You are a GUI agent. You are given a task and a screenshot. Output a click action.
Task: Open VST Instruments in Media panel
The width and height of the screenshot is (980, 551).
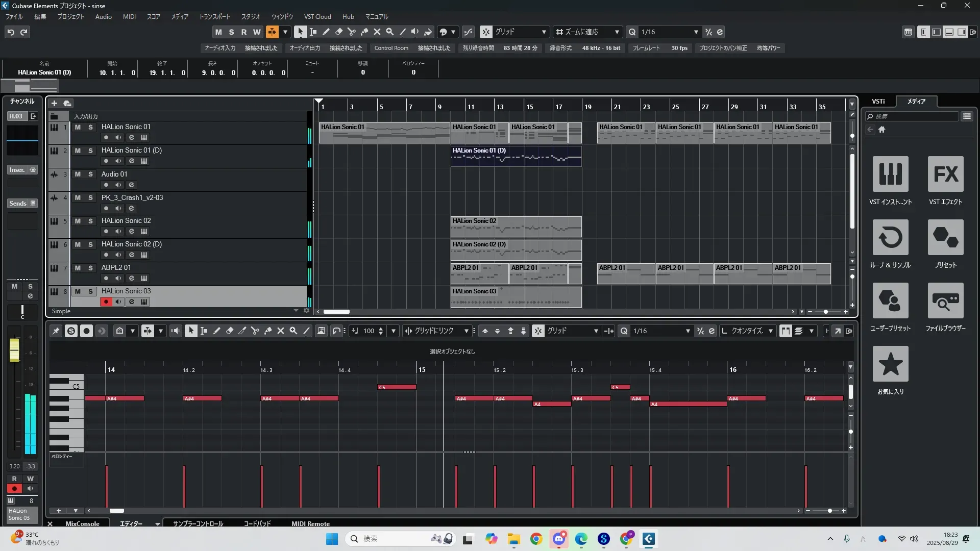[890, 174]
